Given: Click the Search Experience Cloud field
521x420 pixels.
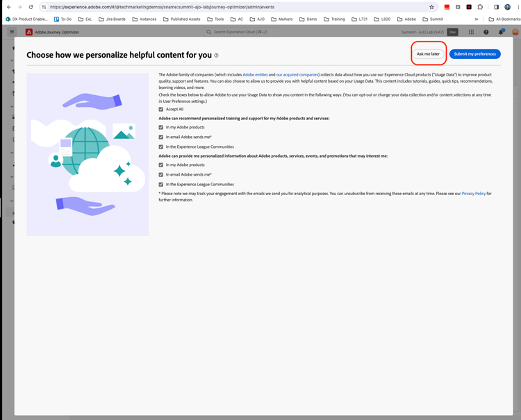Looking at the screenshot, I should tap(241, 32).
